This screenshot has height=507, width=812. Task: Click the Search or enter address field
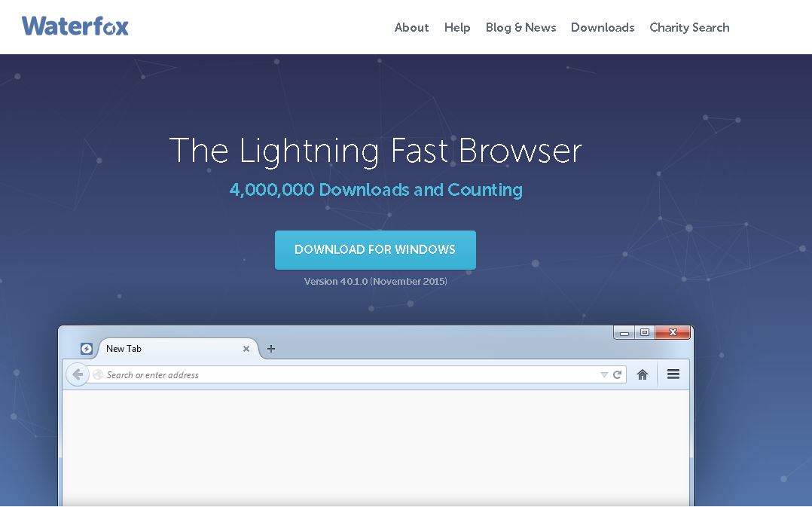click(357, 374)
